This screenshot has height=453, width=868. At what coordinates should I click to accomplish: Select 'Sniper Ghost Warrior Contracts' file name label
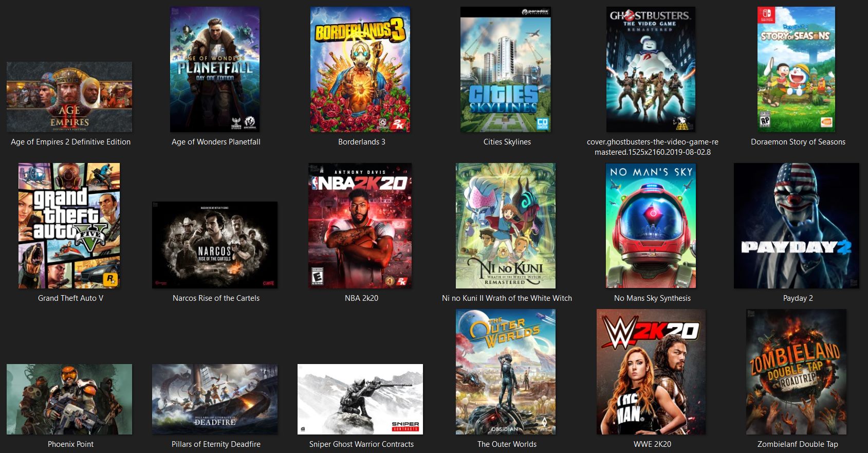pyautogui.click(x=362, y=444)
